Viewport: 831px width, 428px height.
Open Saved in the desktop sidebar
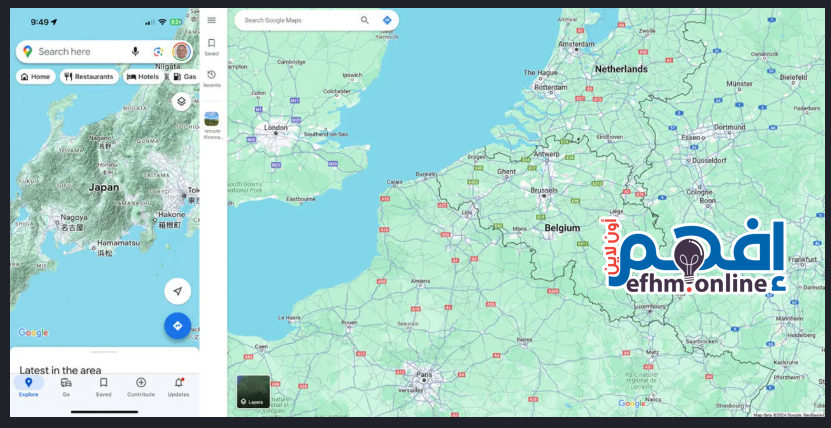[211, 47]
